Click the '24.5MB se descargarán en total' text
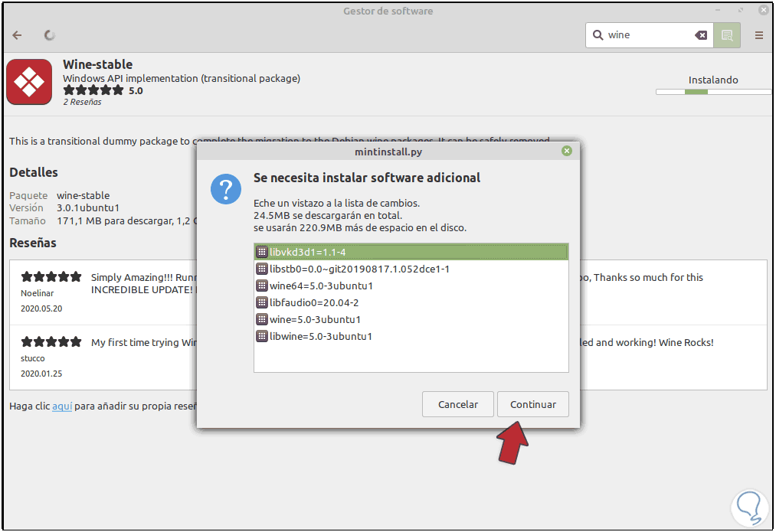Image resolution: width=776 pixels, height=532 pixels. 328,216
